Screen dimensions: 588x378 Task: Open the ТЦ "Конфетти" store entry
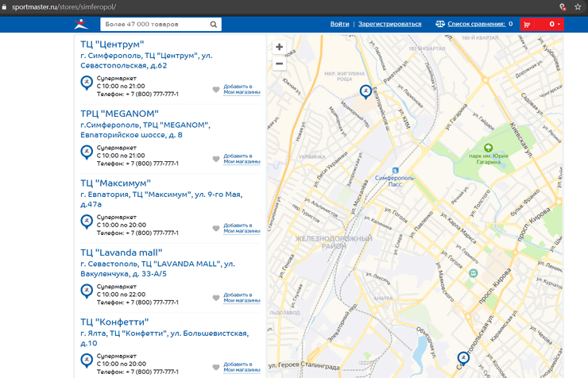click(114, 322)
